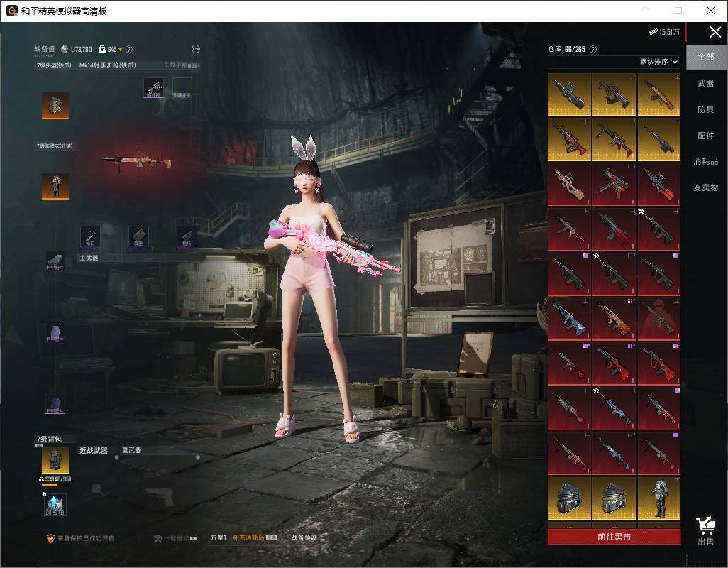
Task: Click the emulator app icon in title bar
Action: pos(11,11)
